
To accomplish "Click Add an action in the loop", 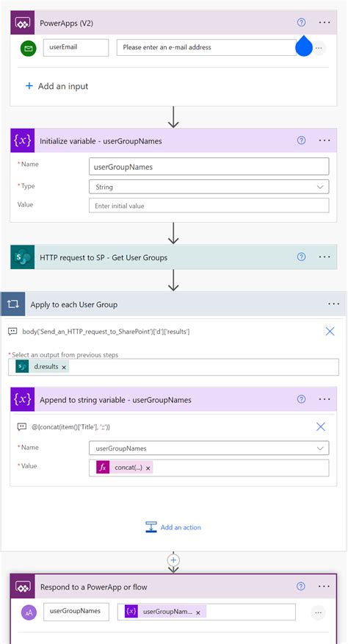I will (173, 527).
